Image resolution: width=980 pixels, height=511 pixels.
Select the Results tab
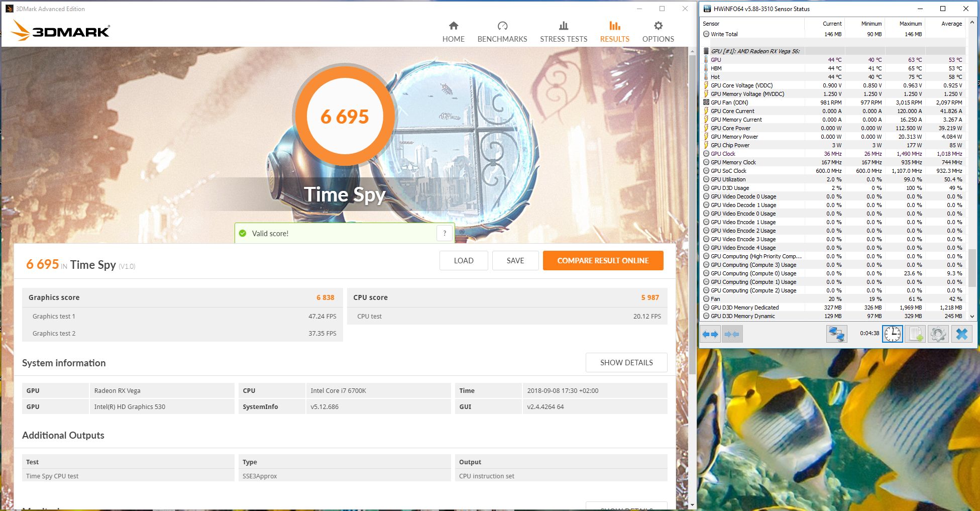614,32
